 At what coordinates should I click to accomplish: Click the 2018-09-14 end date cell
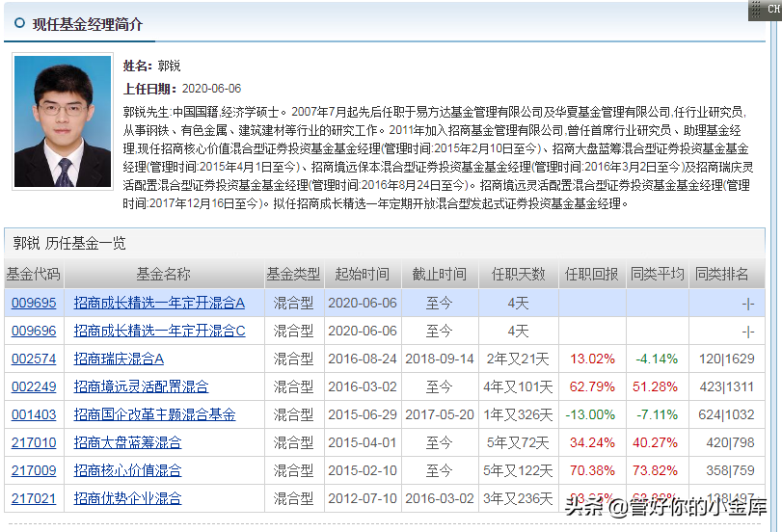click(440, 359)
